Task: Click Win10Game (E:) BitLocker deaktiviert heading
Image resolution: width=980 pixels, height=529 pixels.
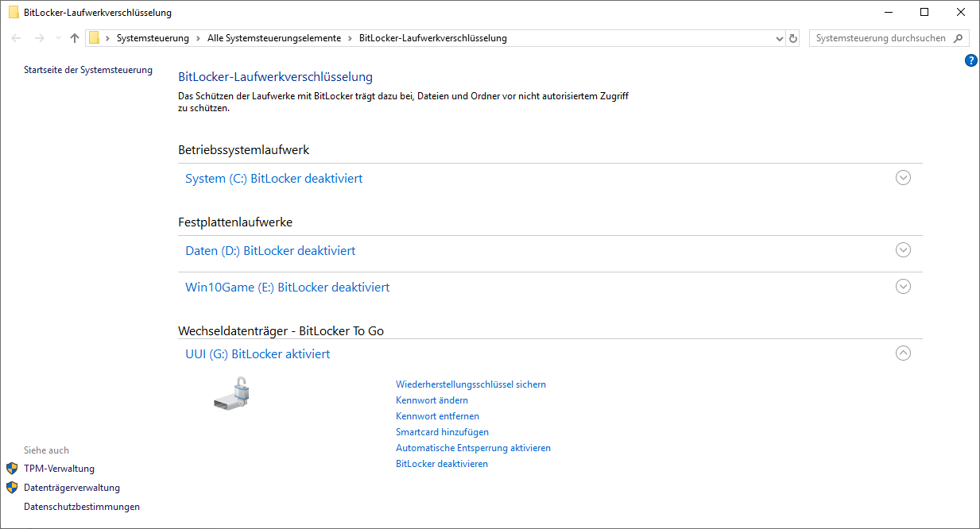Action: point(287,288)
